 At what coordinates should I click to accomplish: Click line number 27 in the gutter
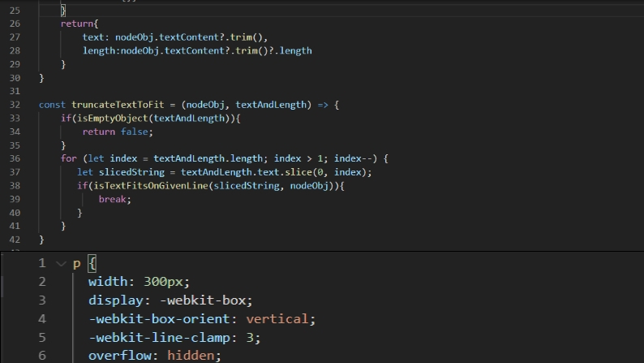14,37
